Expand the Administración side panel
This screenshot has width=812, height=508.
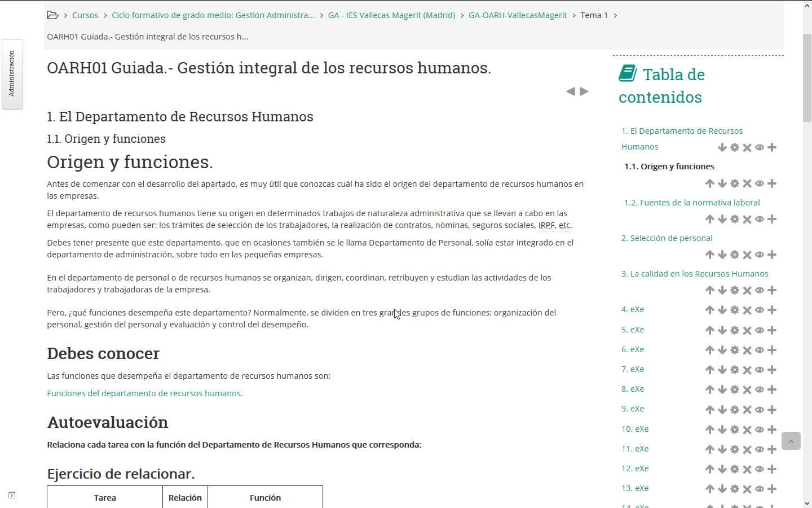pos(12,74)
